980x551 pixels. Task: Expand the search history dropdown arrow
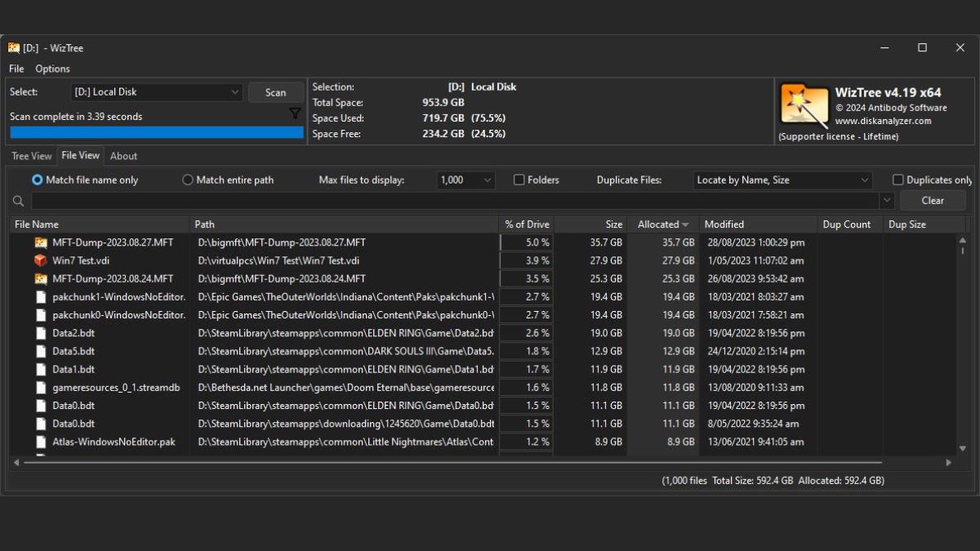[887, 201]
